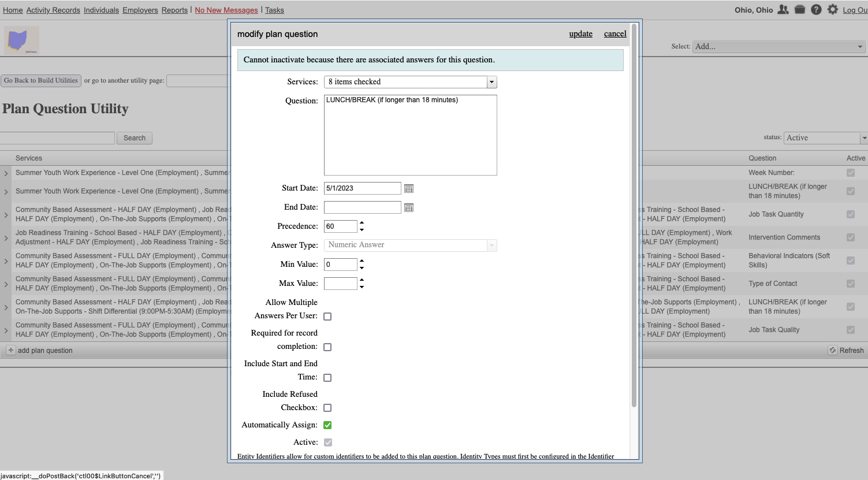This screenshot has height=480, width=868.
Task: Click the Question column header
Action: tap(762, 158)
